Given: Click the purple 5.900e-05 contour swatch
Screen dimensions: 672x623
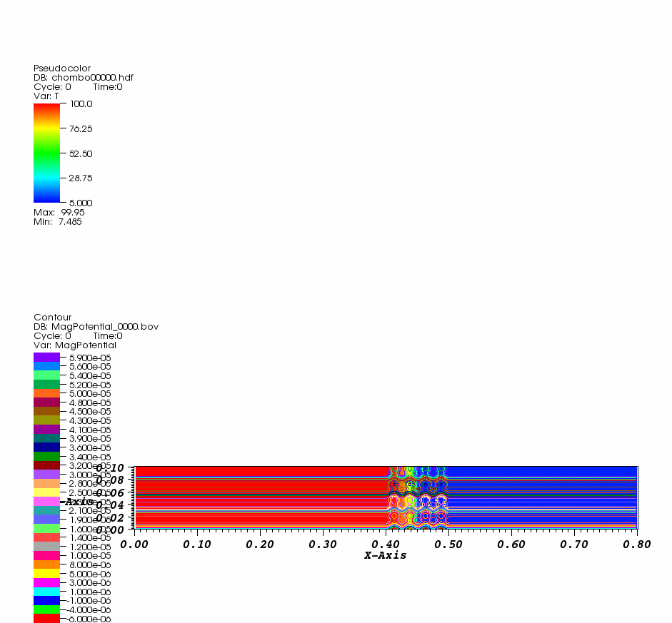Looking at the screenshot, I should pyautogui.click(x=46, y=357).
